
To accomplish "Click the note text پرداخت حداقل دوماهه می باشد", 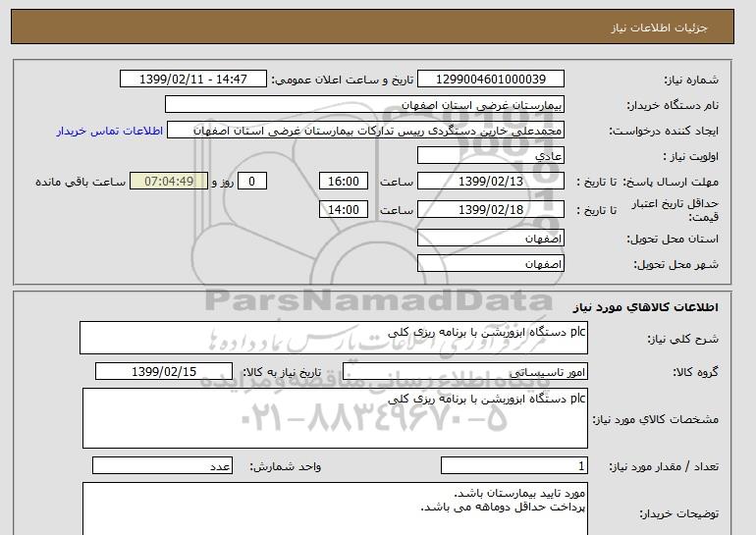I will 503,507.
